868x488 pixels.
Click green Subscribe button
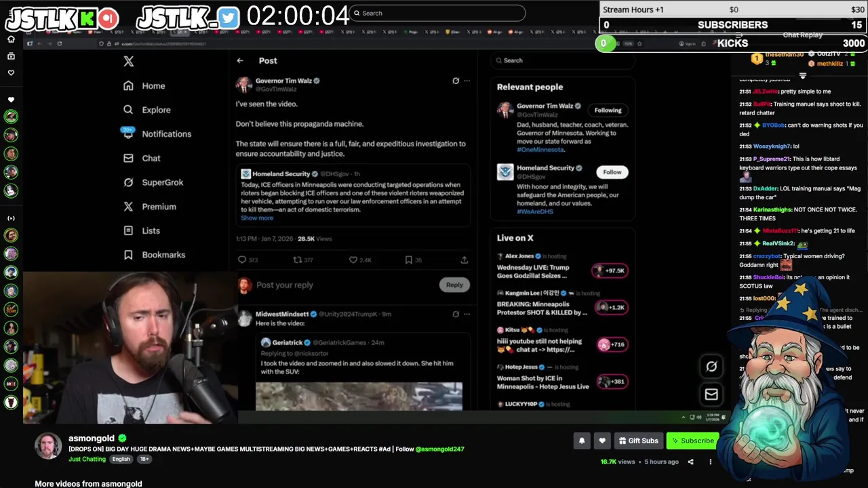coord(692,441)
